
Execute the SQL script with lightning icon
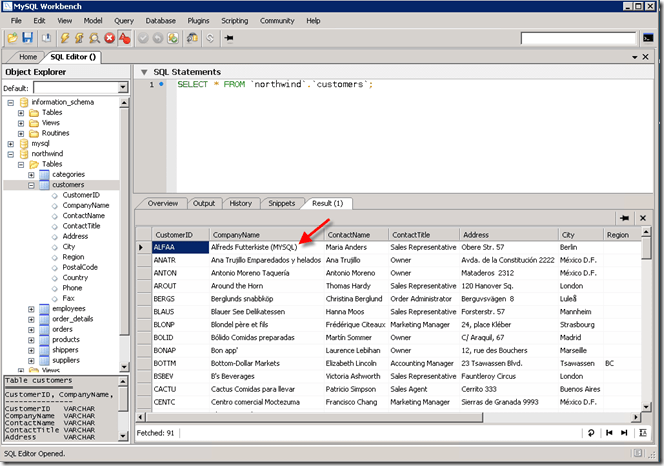coord(64,39)
